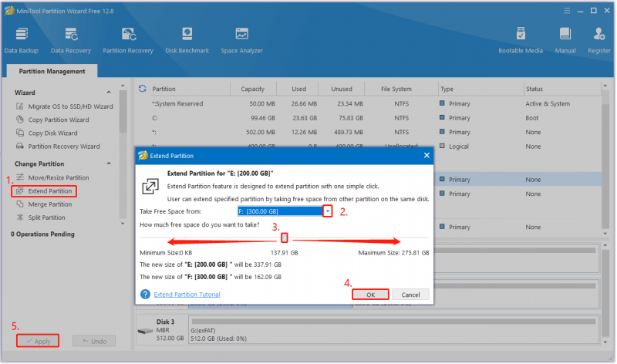
Task: Open the Manual
Action: point(565,40)
